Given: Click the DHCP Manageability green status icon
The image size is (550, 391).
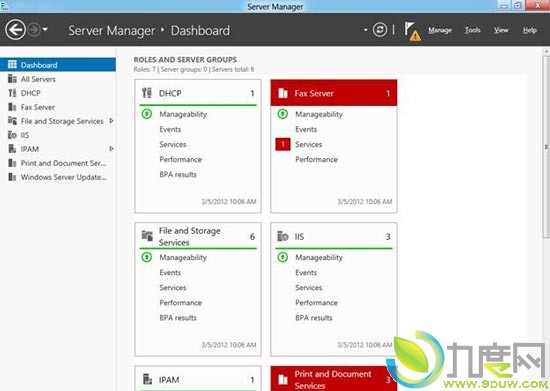Looking at the screenshot, I should [147, 114].
